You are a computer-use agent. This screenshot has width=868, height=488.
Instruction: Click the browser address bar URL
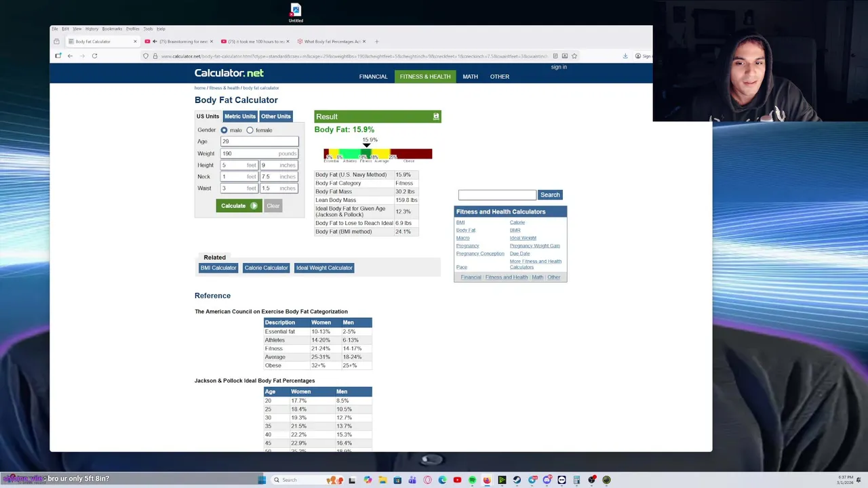coord(353,56)
